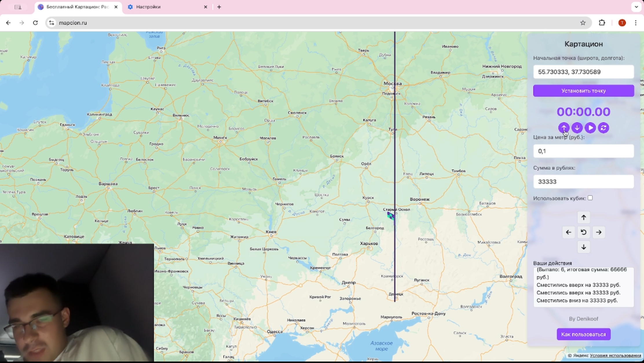
Task: Open the 'Условия использования' Yandex link
Action: [615, 355]
